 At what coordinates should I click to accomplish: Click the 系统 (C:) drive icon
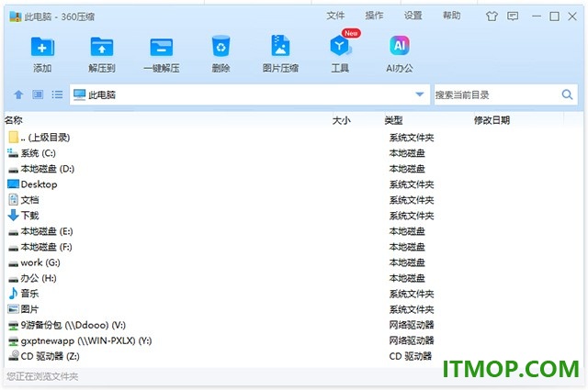(13, 153)
